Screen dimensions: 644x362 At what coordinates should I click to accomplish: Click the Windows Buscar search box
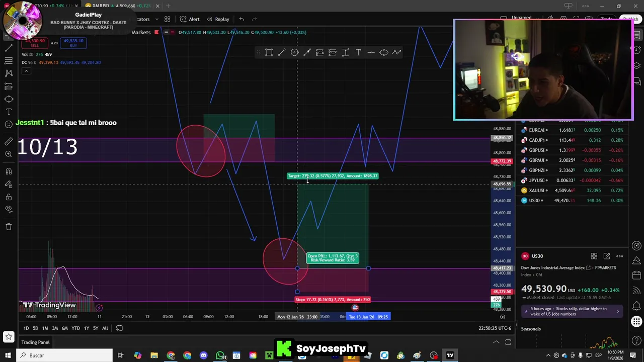click(x=64, y=355)
